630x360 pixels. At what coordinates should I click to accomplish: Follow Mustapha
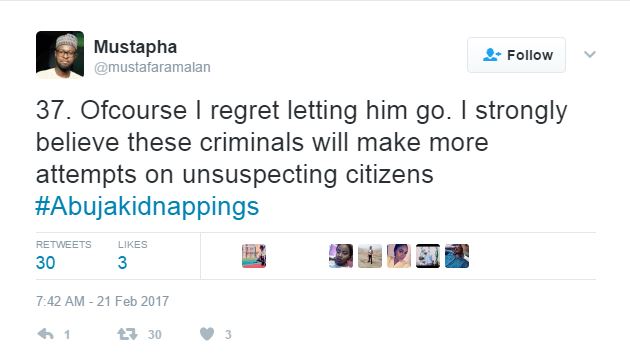pos(516,55)
